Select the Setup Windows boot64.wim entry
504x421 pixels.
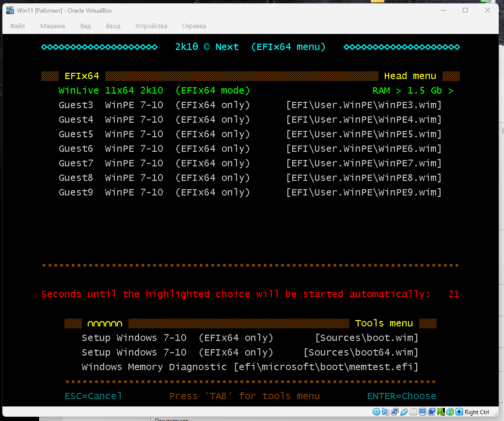250,353
